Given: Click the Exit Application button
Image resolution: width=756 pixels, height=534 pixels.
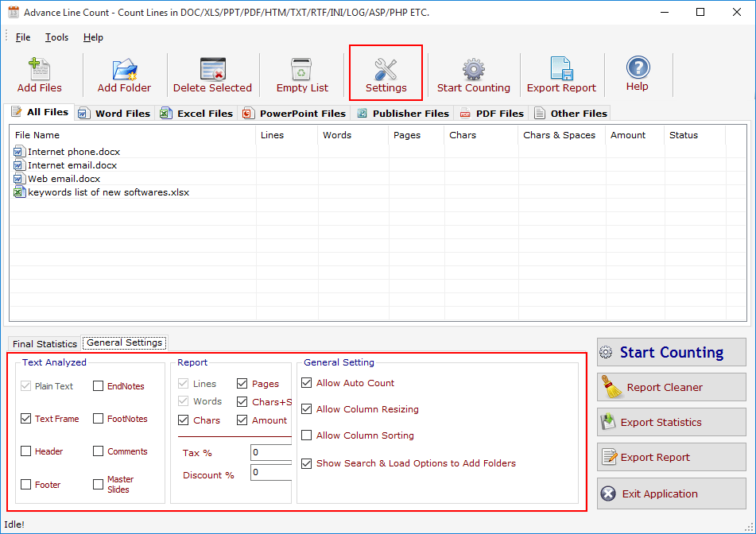Looking at the screenshot, I should point(671,493).
